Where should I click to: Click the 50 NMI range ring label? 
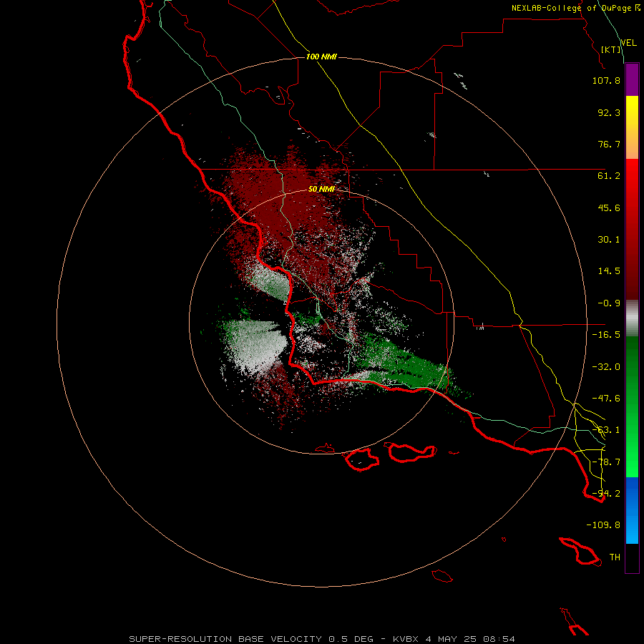click(321, 189)
